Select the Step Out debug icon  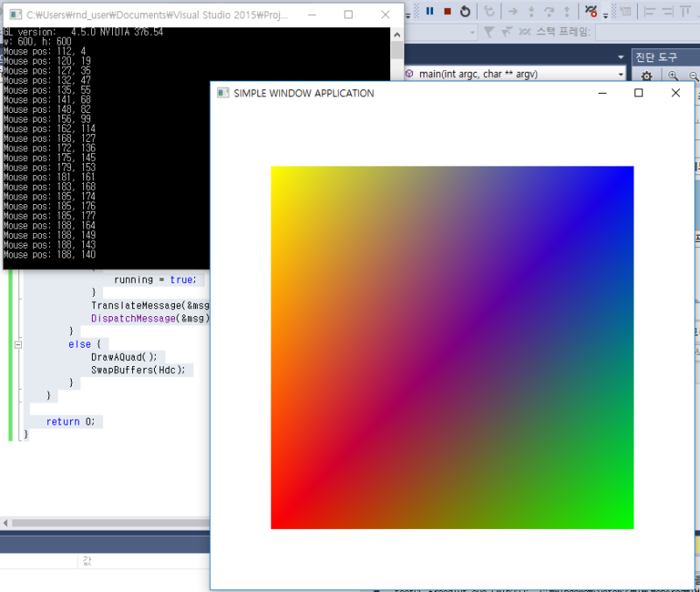[565, 11]
